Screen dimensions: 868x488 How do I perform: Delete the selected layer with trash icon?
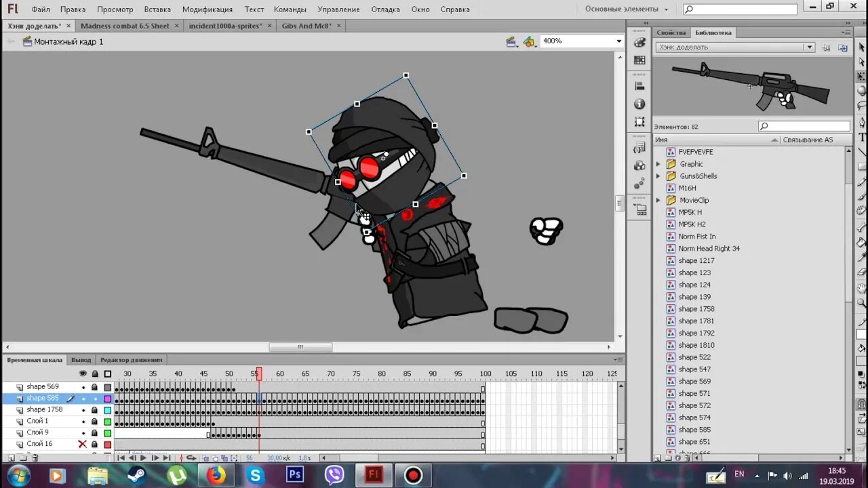[35, 458]
